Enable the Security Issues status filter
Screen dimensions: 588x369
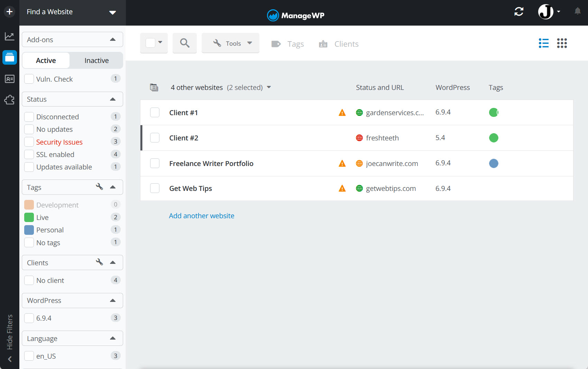click(x=29, y=141)
